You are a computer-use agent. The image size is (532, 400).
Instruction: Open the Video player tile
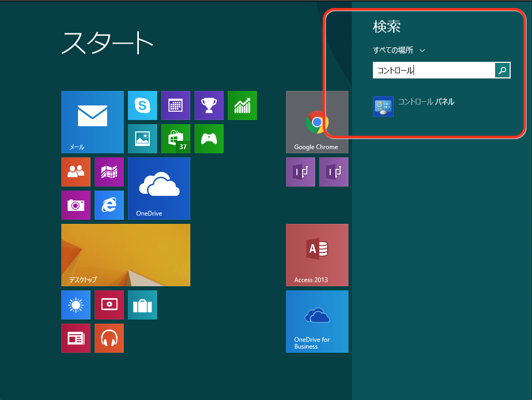click(x=109, y=305)
